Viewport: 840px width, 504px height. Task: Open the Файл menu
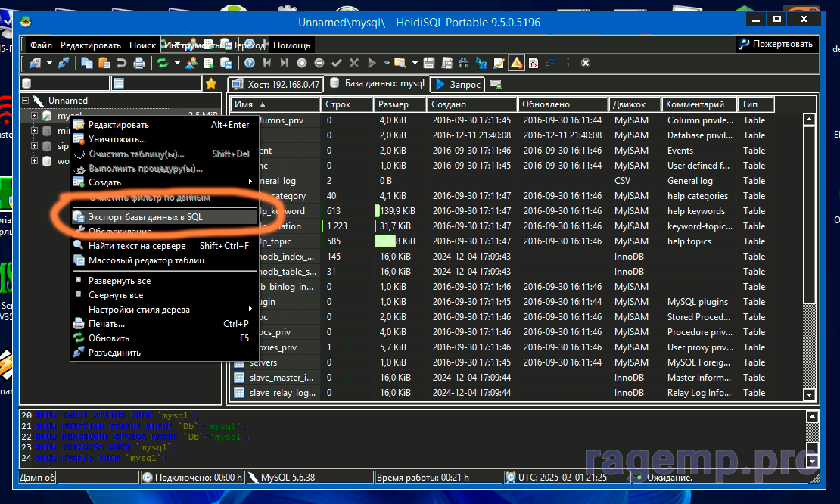point(42,45)
